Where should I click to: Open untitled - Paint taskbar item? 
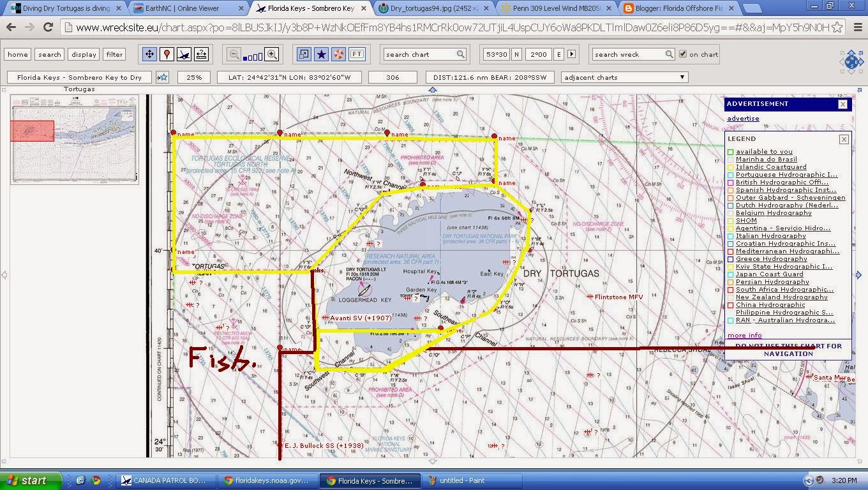(472, 480)
